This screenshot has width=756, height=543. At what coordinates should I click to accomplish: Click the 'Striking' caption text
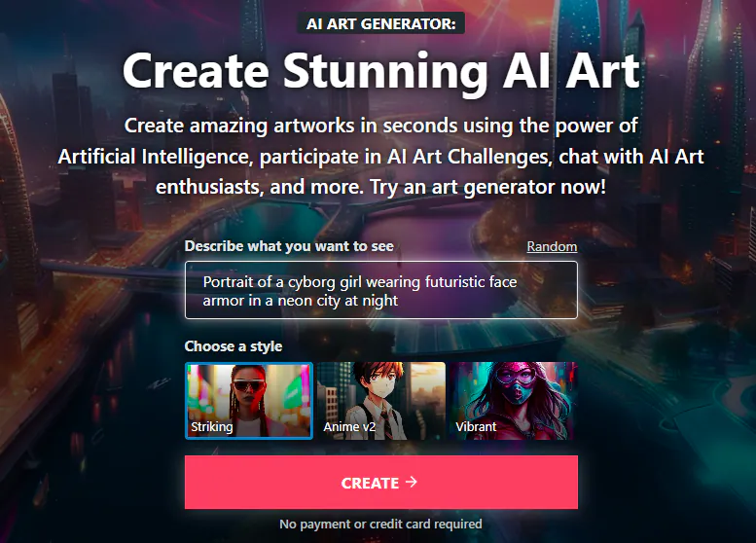[212, 427]
